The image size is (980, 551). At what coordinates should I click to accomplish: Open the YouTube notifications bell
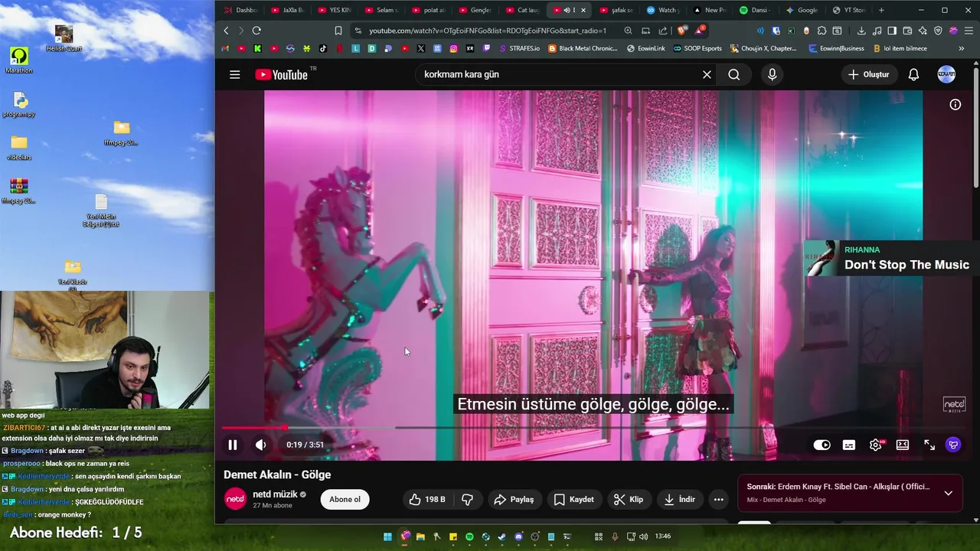(913, 74)
